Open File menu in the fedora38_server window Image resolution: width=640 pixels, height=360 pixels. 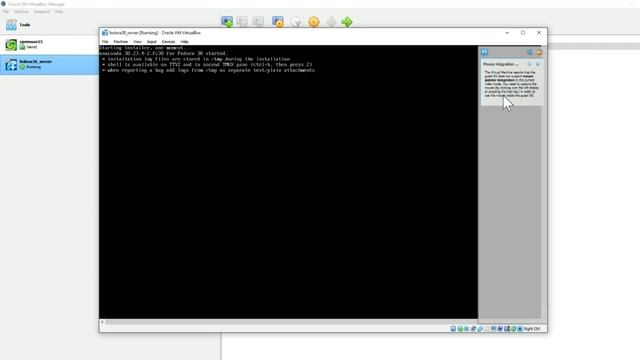105,42
